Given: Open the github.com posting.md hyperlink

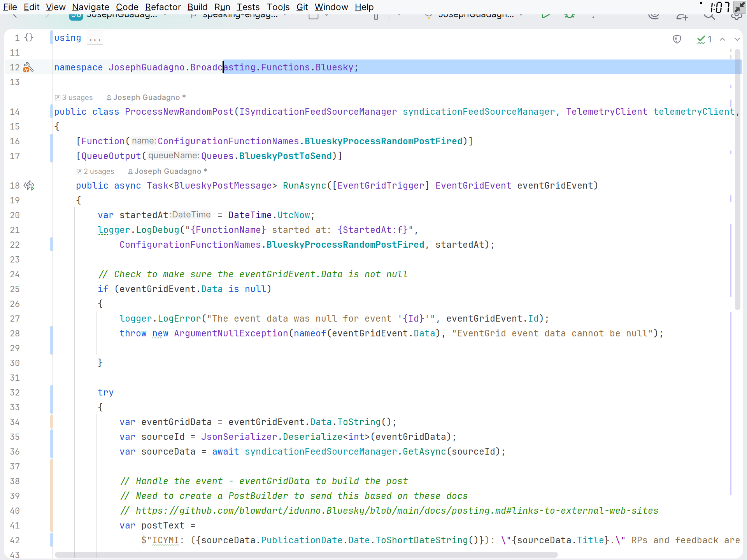Looking at the screenshot, I should (396, 511).
